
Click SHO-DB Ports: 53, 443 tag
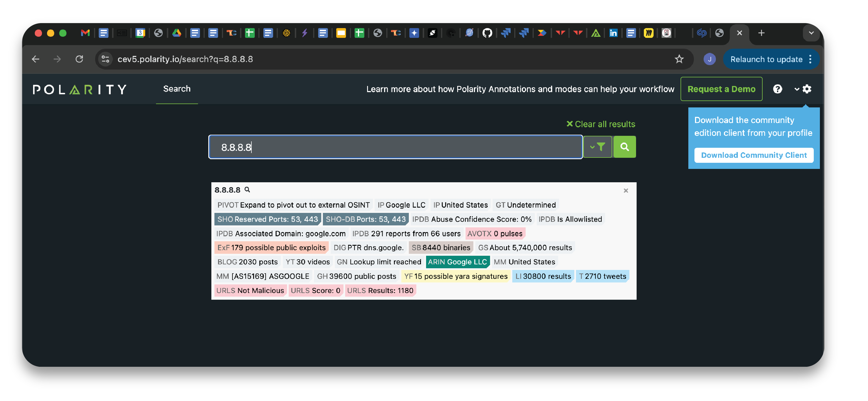(366, 219)
